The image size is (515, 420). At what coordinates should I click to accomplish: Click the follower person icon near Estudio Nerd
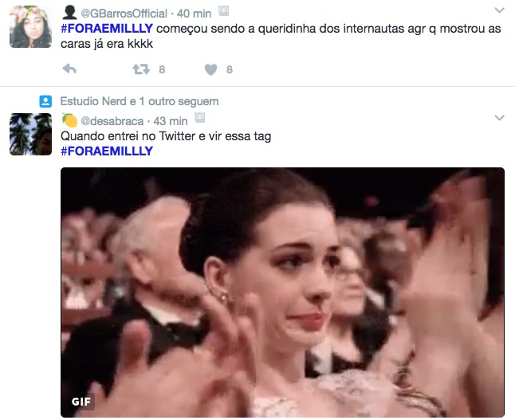point(45,101)
